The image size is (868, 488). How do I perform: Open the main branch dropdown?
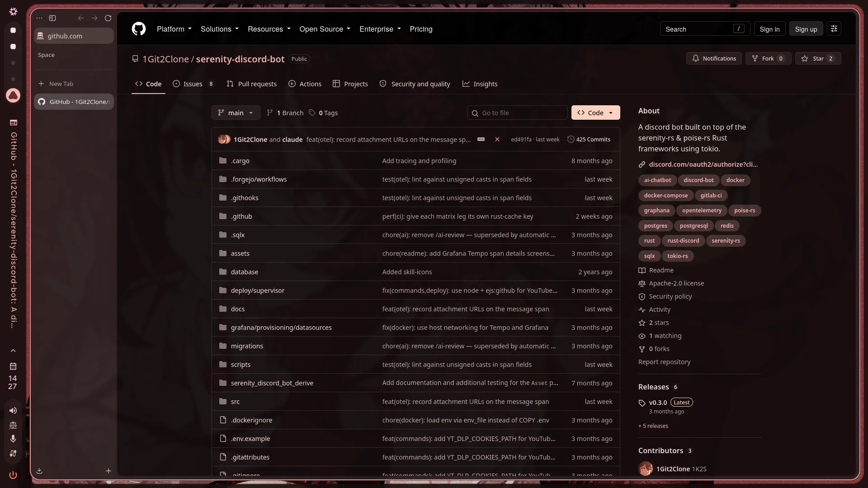click(x=236, y=113)
